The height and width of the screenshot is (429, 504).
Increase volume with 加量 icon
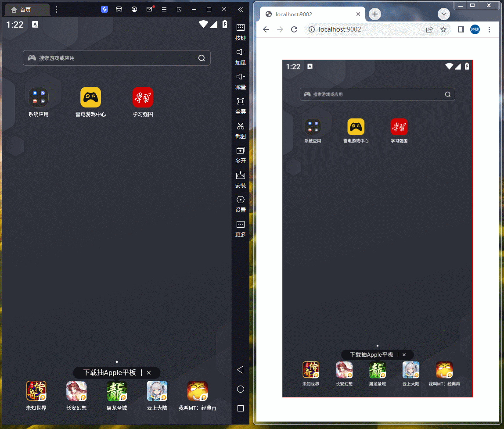point(241,57)
